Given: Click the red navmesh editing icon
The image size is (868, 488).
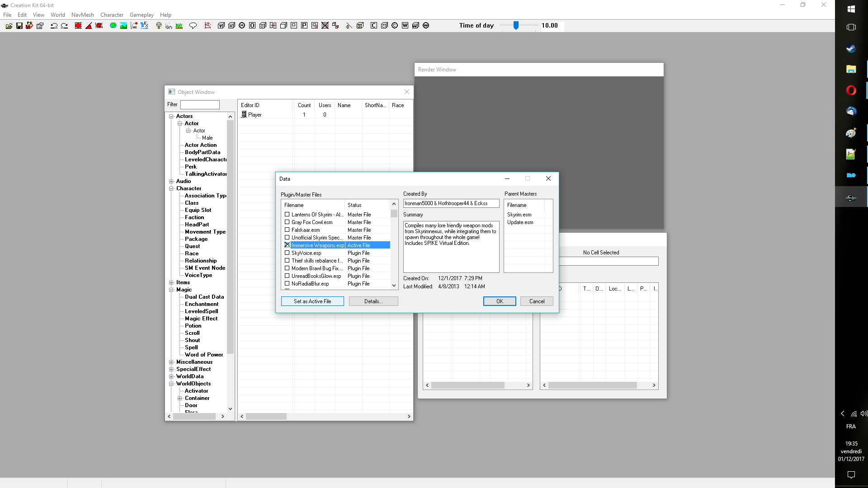Looking at the screenshot, I should 208,26.
